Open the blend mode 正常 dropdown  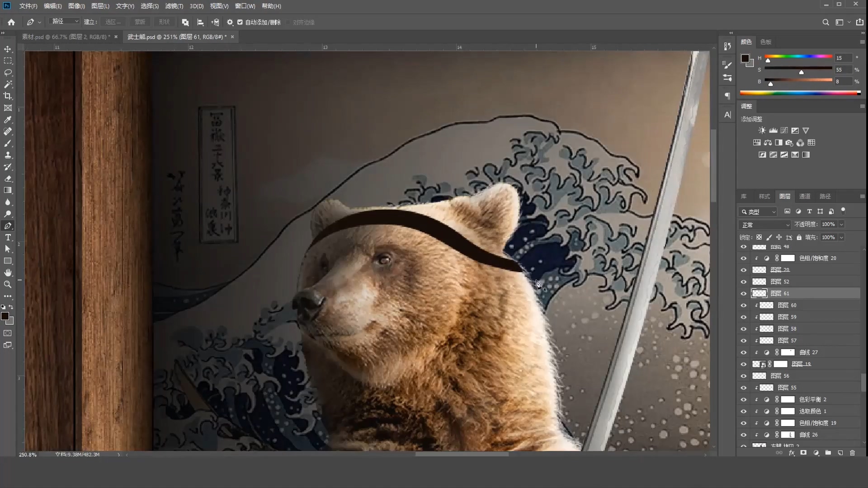[x=765, y=225]
